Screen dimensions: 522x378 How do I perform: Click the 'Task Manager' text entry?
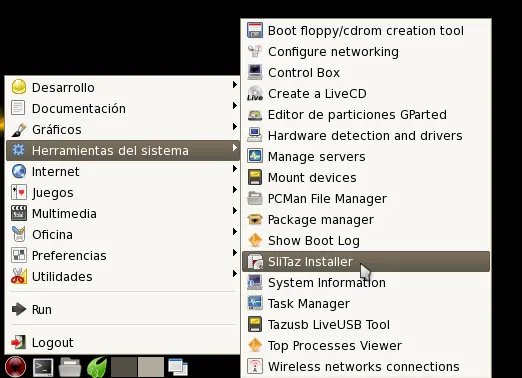coord(309,304)
